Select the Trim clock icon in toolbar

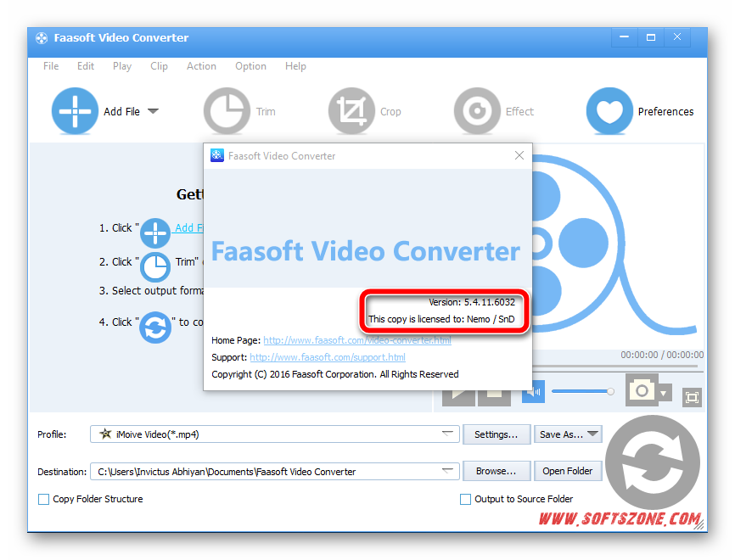(227, 111)
